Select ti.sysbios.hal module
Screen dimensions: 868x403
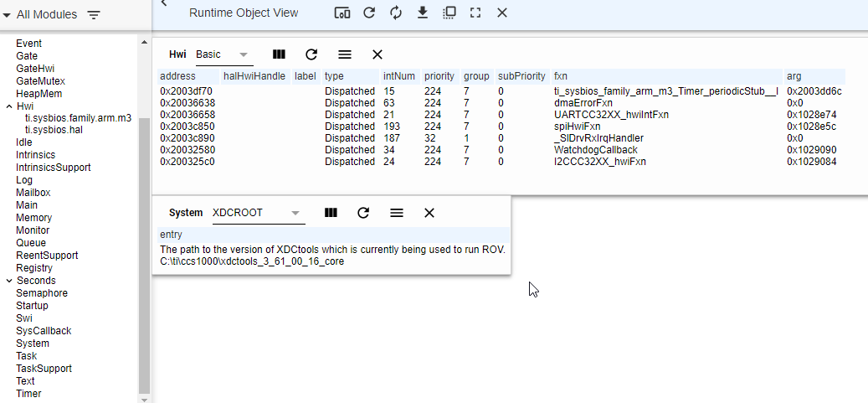coord(54,130)
